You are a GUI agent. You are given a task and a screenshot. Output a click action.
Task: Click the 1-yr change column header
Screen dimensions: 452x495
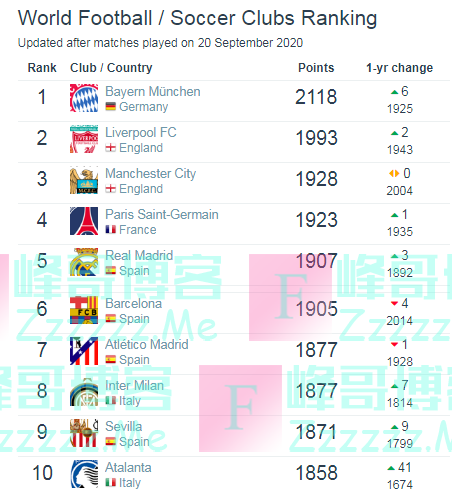pyautogui.click(x=399, y=68)
